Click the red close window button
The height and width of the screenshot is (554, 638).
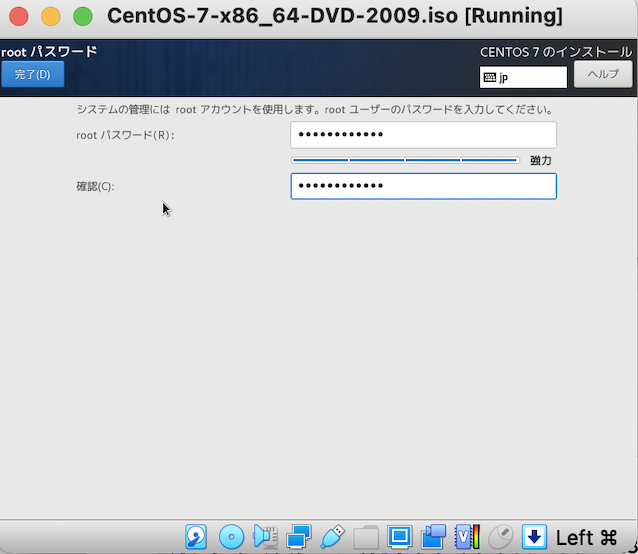click(19, 17)
